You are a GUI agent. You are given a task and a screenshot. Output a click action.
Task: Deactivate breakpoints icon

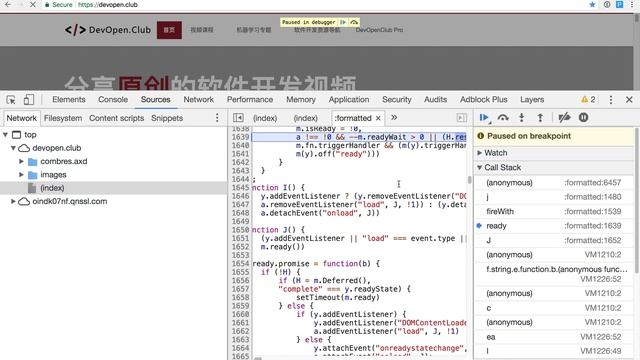click(564, 118)
